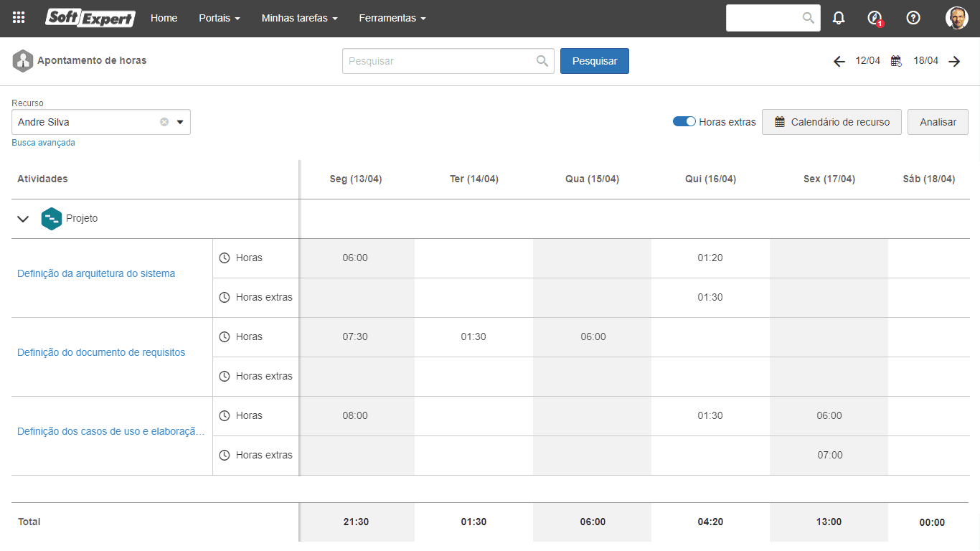Click clock icon of Horas row for documento de requisitos
This screenshot has height=551, width=980.
coord(225,336)
